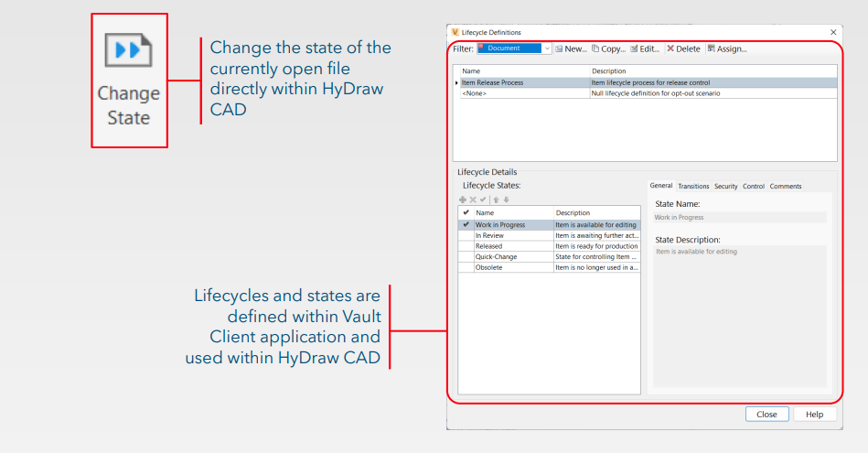Click the default-state cell for Quick-Change

(x=466, y=256)
